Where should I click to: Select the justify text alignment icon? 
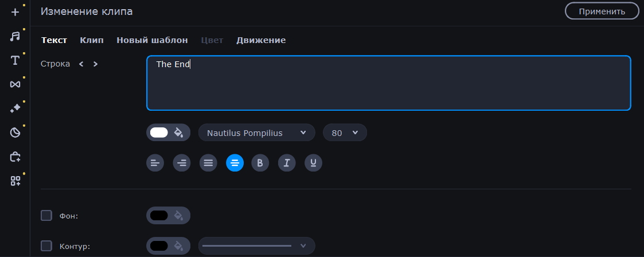208,163
